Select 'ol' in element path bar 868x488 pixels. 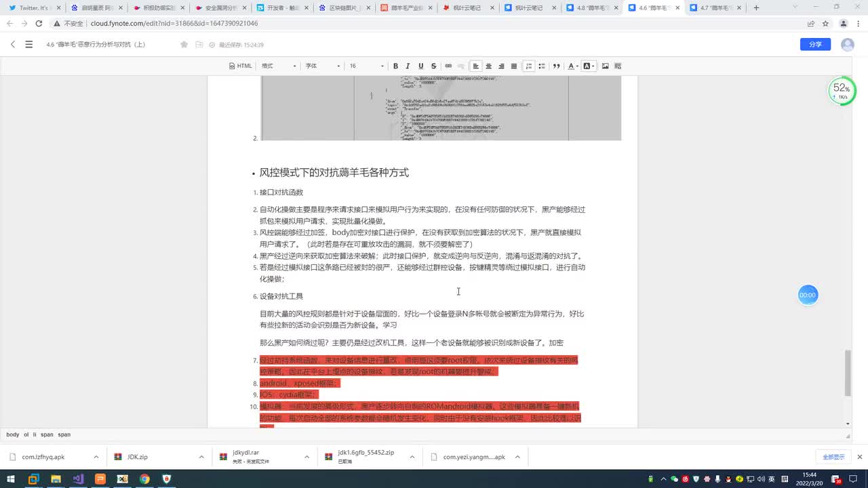pyautogui.click(x=26, y=434)
